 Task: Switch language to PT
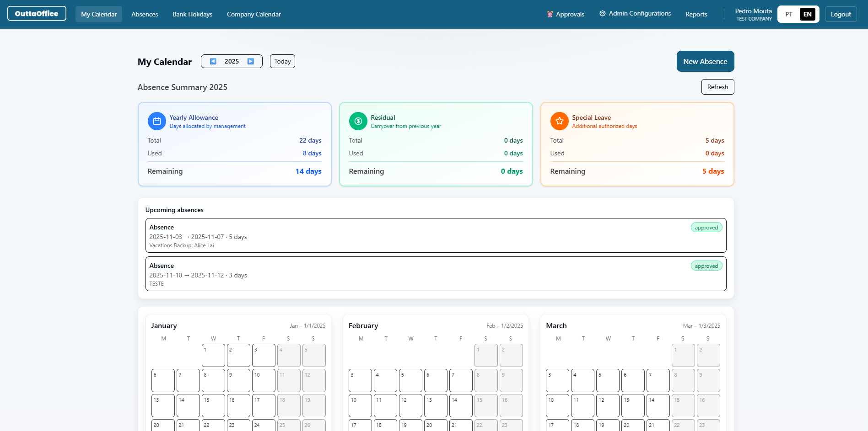788,14
